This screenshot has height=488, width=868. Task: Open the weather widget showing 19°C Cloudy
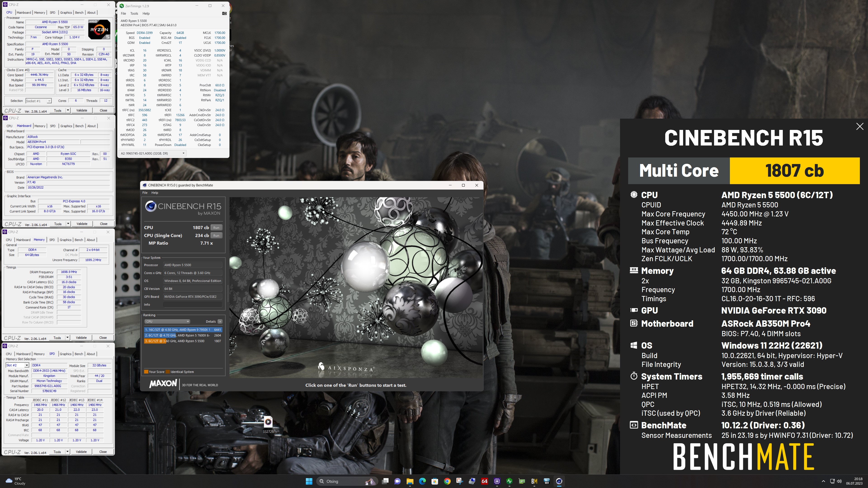pos(16,481)
